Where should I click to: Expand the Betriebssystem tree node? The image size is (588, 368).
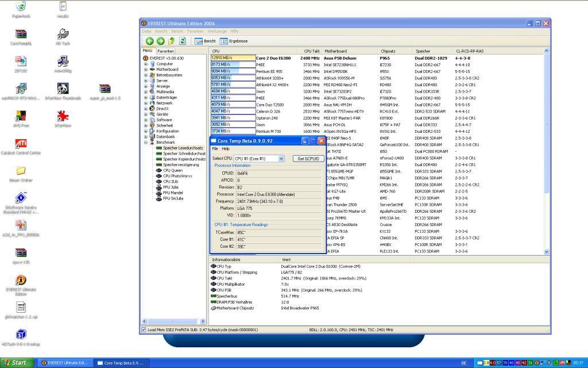coord(146,75)
